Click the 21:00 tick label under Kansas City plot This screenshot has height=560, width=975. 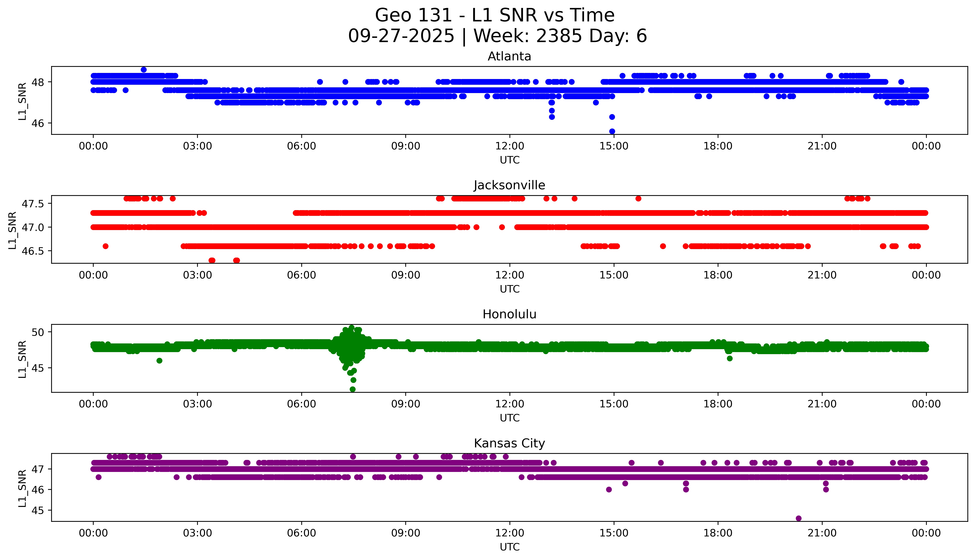[822, 533]
